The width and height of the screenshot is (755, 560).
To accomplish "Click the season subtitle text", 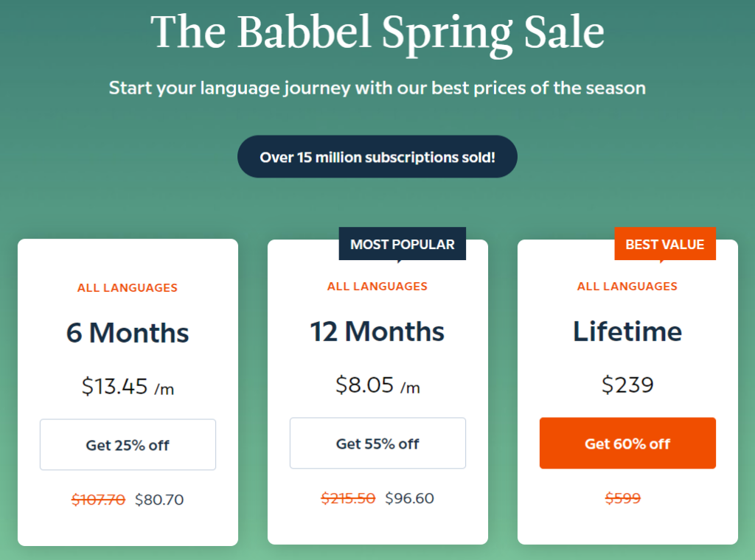I will [x=377, y=88].
